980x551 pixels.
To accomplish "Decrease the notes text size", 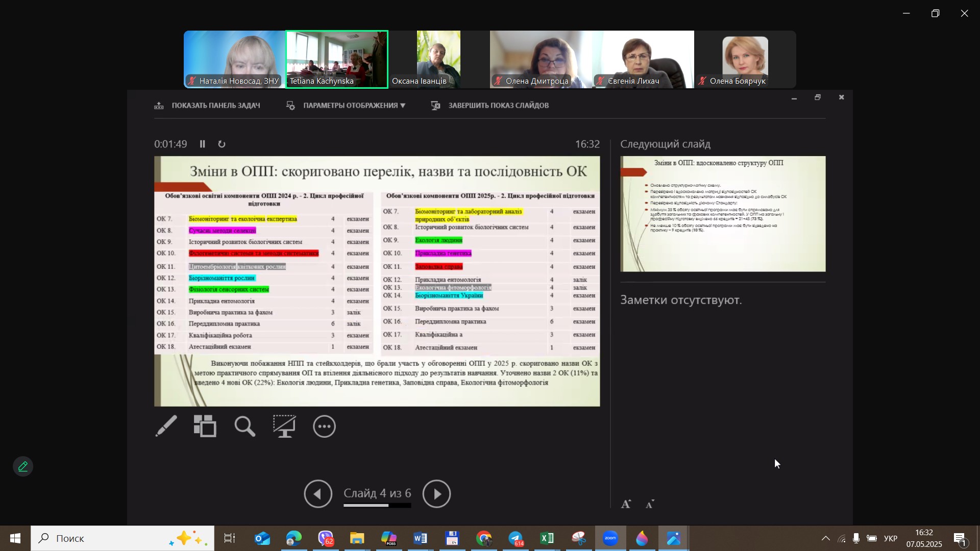I will click(650, 505).
